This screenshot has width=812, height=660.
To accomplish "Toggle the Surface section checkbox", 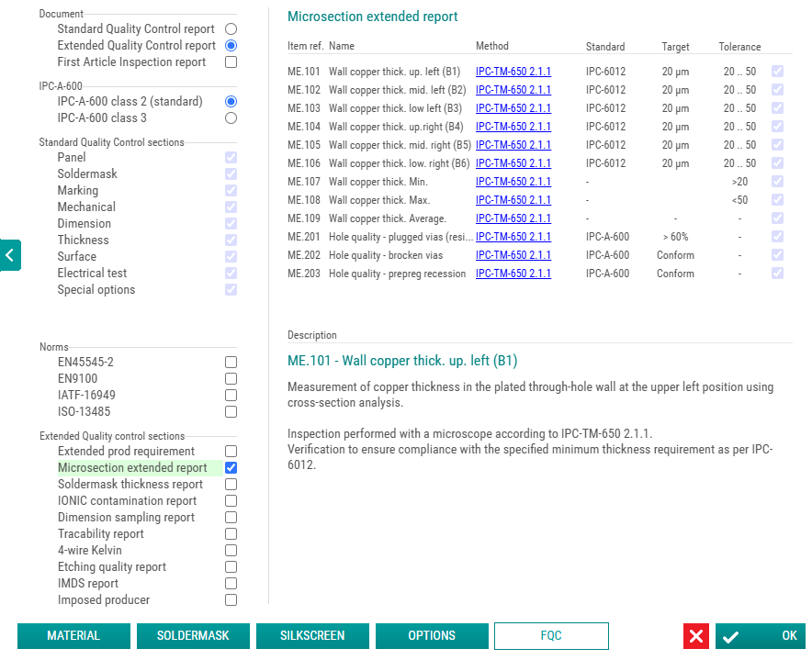I will (231, 257).
